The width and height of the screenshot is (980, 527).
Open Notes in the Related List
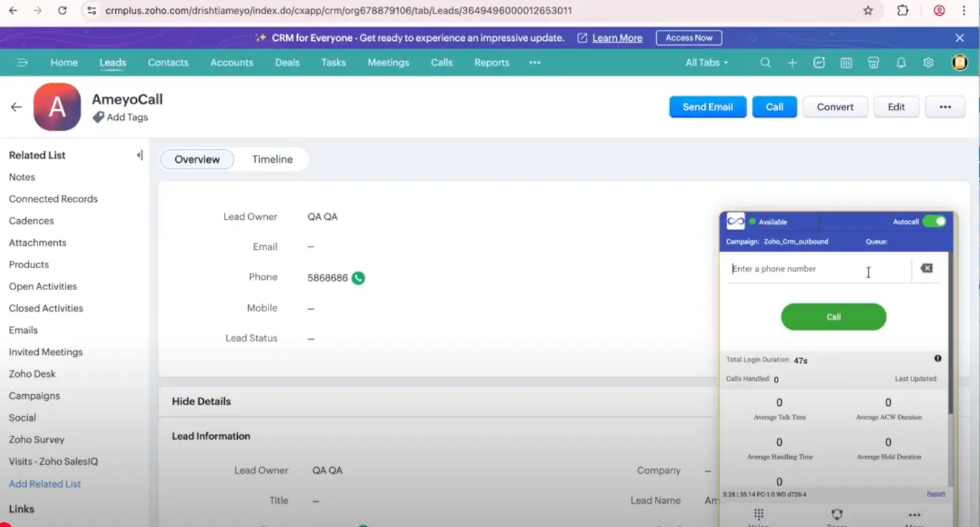coord(22,177)
